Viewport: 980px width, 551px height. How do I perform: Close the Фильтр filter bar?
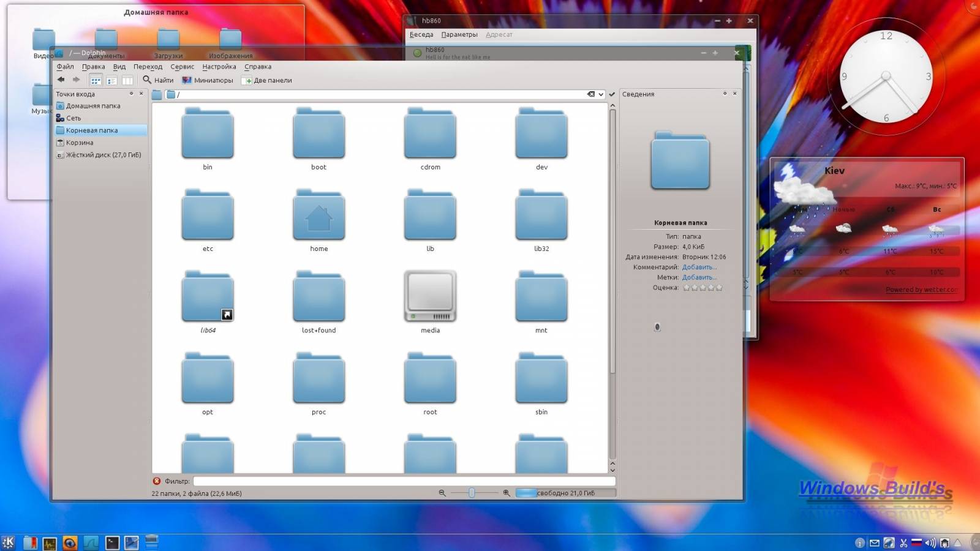pyautogui.click(x=157, y=481)
